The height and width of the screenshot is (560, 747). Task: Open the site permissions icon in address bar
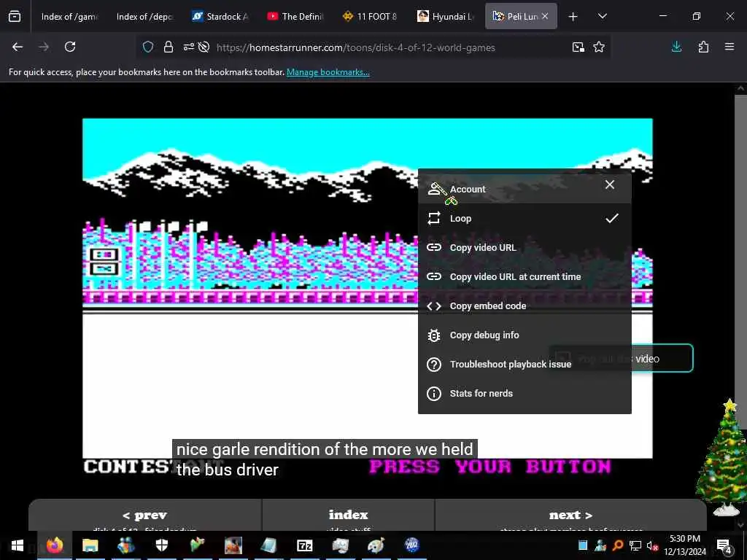(x=189, y=47)
